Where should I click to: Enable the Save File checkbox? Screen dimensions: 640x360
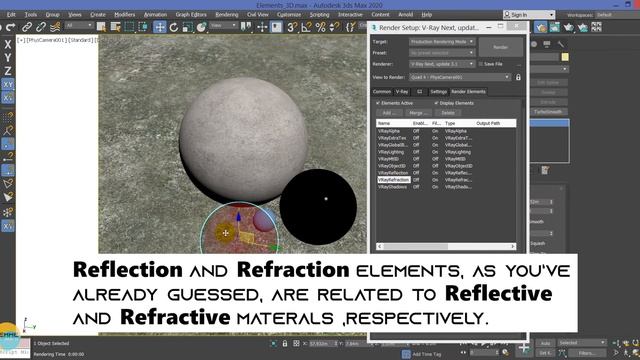(x=481, y=64)
